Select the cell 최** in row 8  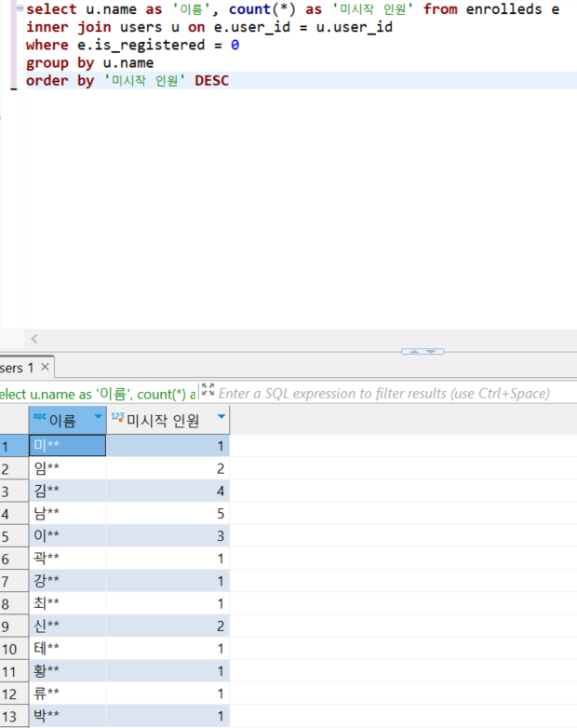tap(68, 603)
